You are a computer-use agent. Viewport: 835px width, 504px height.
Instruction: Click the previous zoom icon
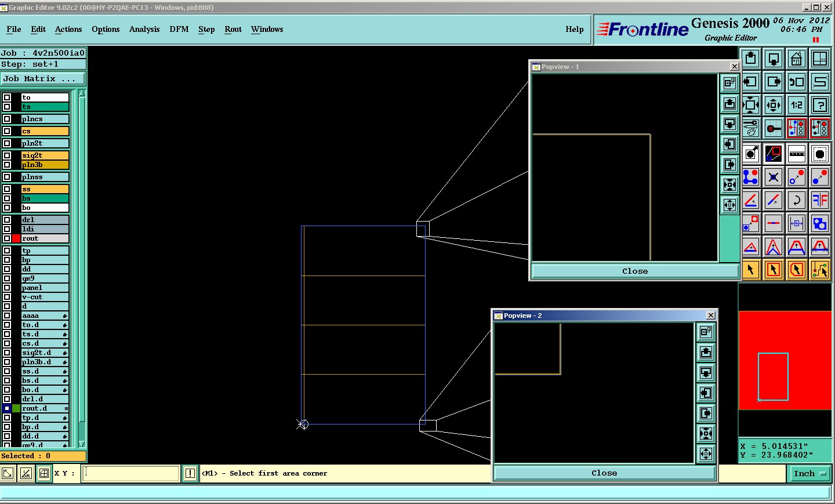click(x=797, y=82)
